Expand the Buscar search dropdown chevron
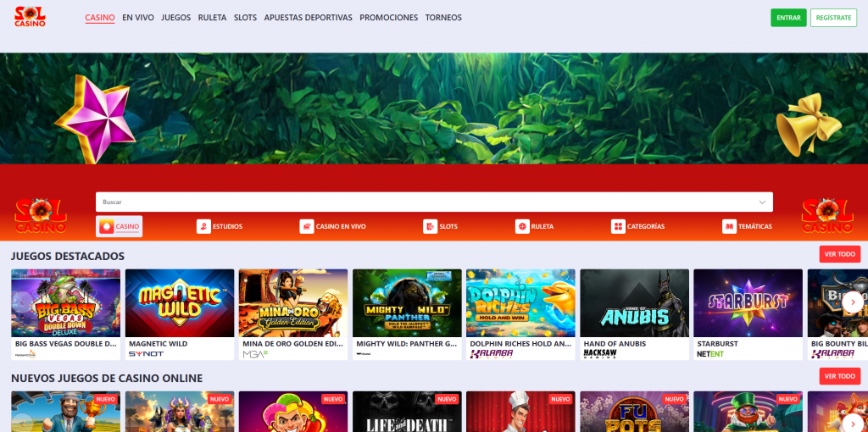Viewport: 868px width, 432px height. click(x=762, y=202)
